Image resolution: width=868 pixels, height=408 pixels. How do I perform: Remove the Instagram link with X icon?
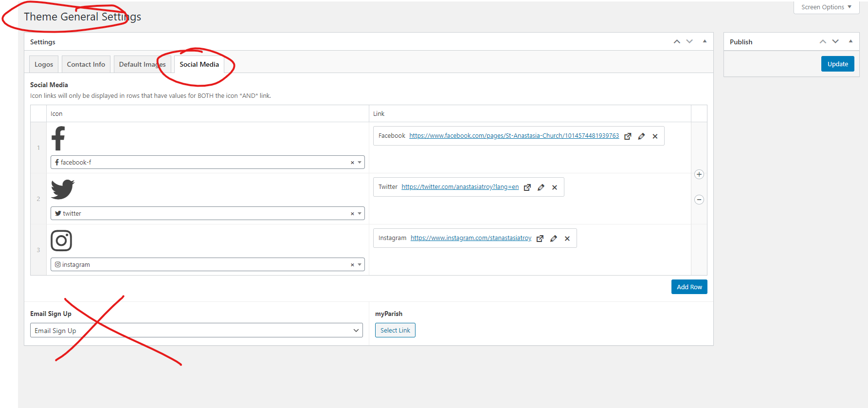(567, 239)
